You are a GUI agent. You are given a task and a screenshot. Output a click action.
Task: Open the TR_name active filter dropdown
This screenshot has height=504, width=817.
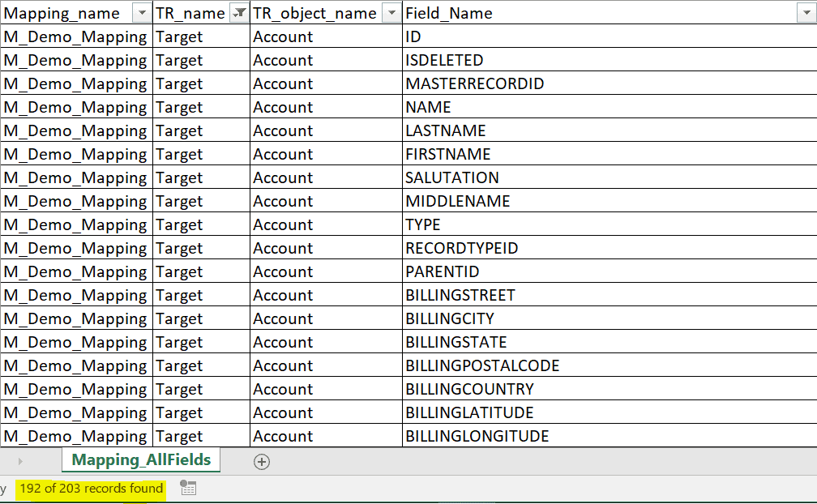click(239, 13)
